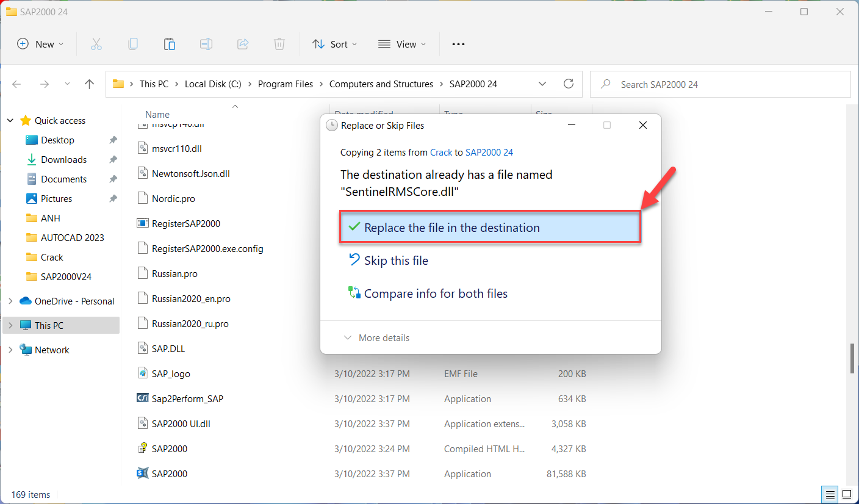
Task: Open the recent locations dropdown chevron
Action: click(x=67, y=84)
